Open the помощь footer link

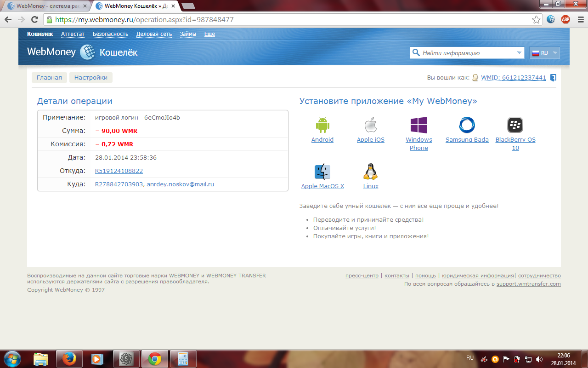tap(425, 276)
